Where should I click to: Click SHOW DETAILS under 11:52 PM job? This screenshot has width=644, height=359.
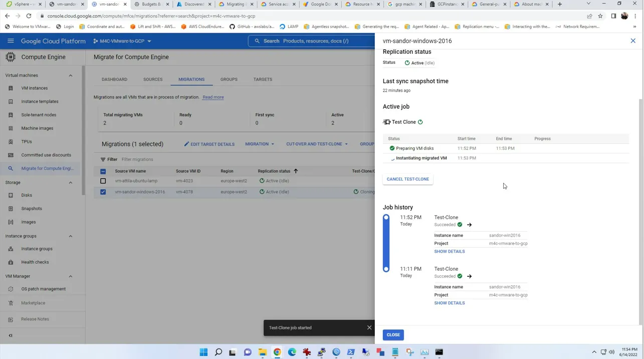click(x=450, y=252)
